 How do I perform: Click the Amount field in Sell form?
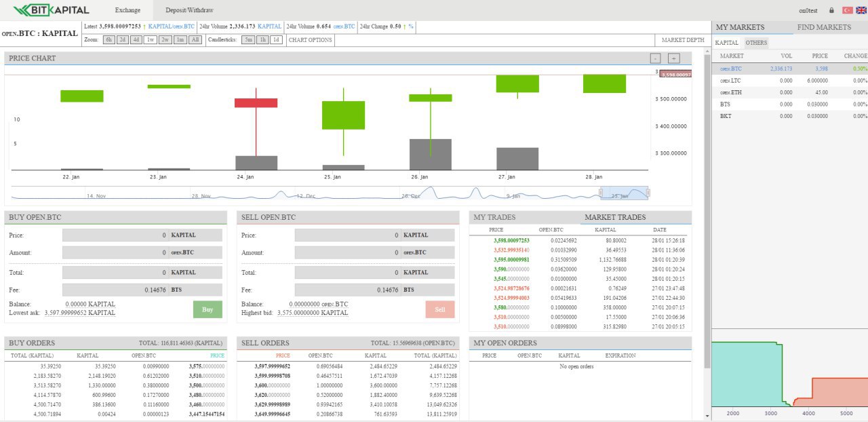point(348,252)
